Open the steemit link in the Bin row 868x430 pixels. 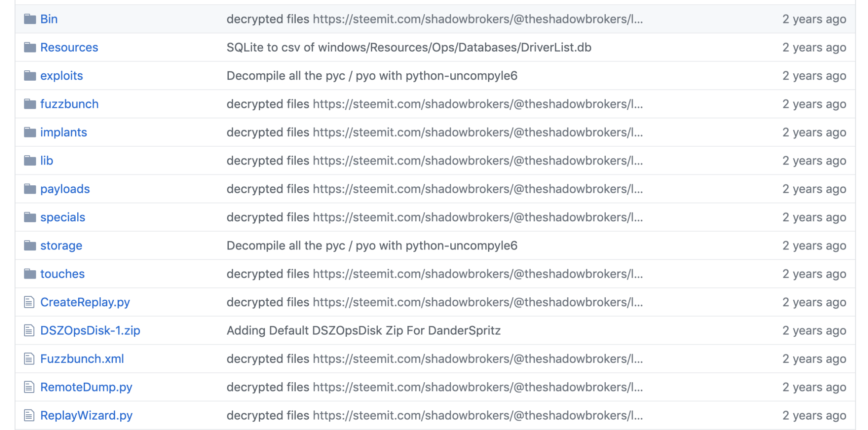tap(478, 19)
